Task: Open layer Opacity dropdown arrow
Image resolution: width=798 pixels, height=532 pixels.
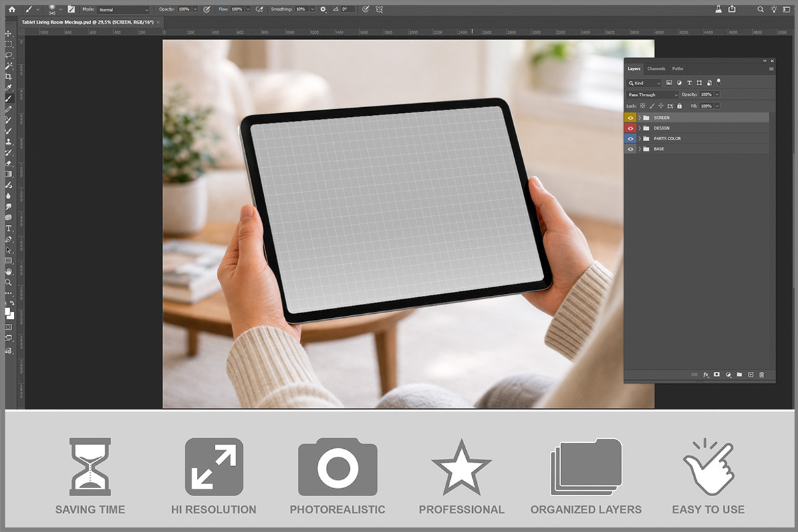Action: point(717,94)
